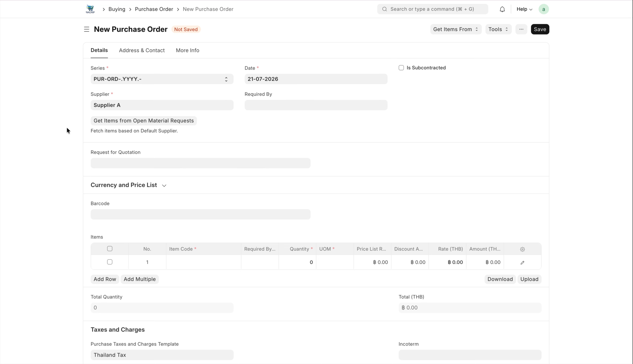
Task: Click Quantity cell showing 0 in row 1
Action: coord(297,262)
